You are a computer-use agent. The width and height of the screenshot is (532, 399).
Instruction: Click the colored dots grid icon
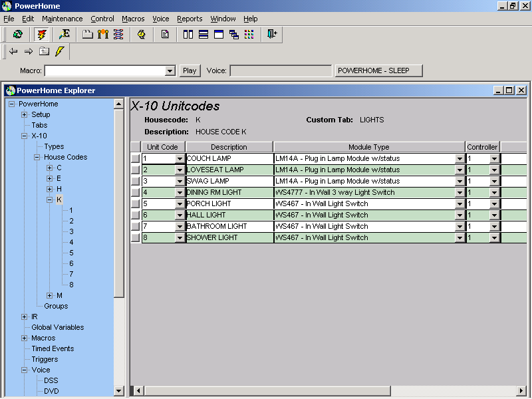pyautogui.click(x=249, y=35)
